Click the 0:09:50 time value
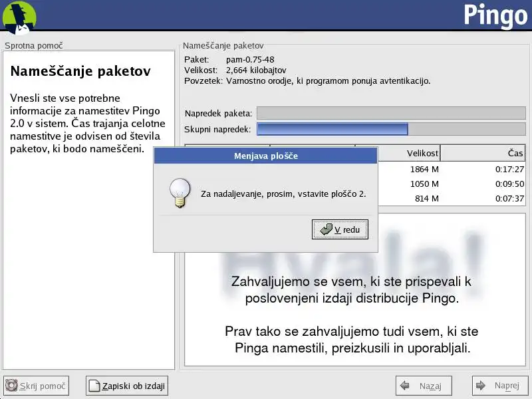532x399 pixels. (x=509, y=184)
